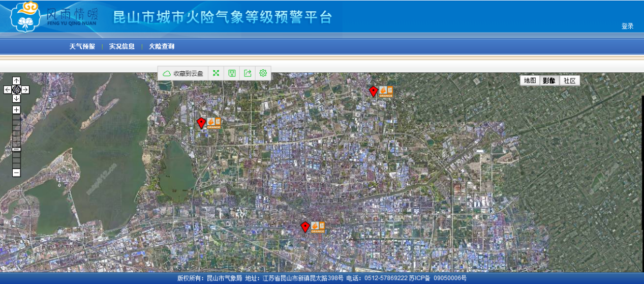
Task: Click the 登录 login link
Action: (x=627, y=26)
